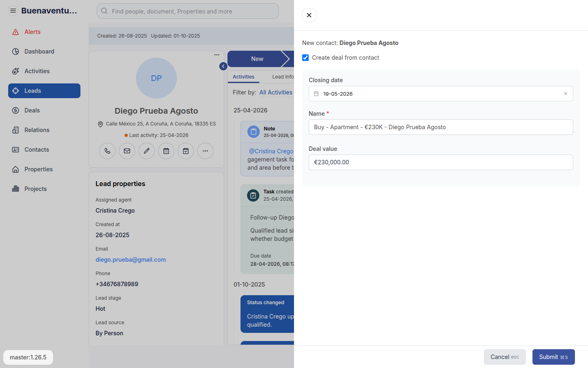Viewport: 588px width, 368px height.
Task: Click the Submit button
Action: click(x=554, y=357)
